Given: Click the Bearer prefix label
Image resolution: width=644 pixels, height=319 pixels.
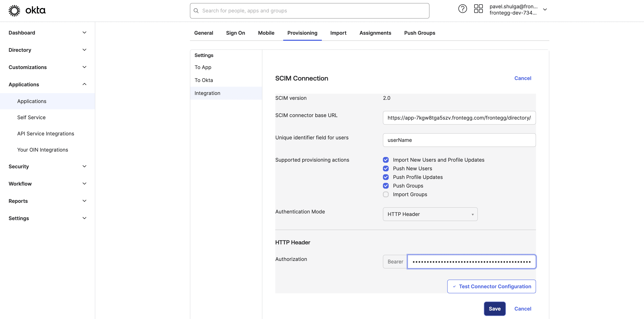Looking at the screenshot, I should point(395,262).
